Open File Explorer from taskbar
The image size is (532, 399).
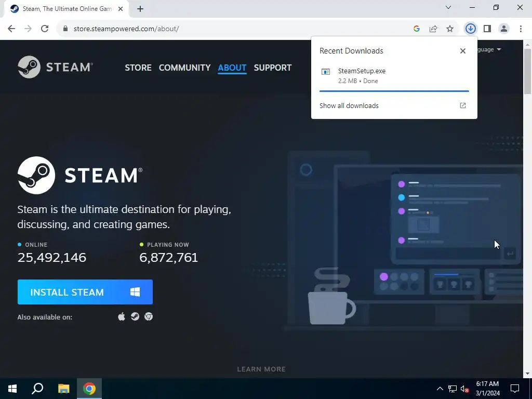pos(63,389)
